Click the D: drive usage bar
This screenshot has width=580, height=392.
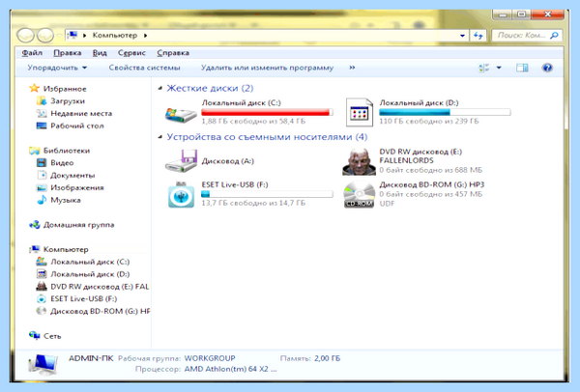[445, 112]
